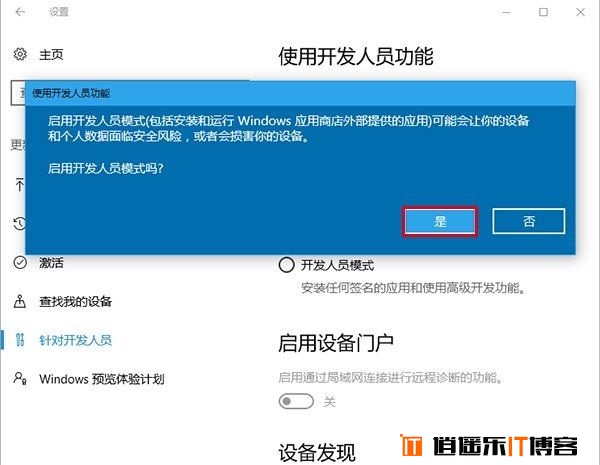Go back with the back arrow icon

pyautogui.click(x=20, y=12)
